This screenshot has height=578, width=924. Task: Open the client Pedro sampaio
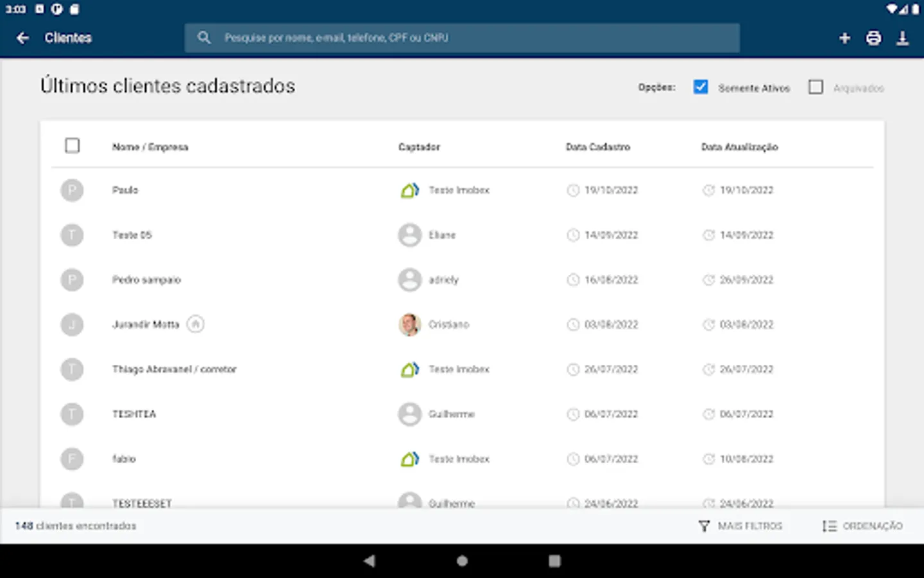146,280
